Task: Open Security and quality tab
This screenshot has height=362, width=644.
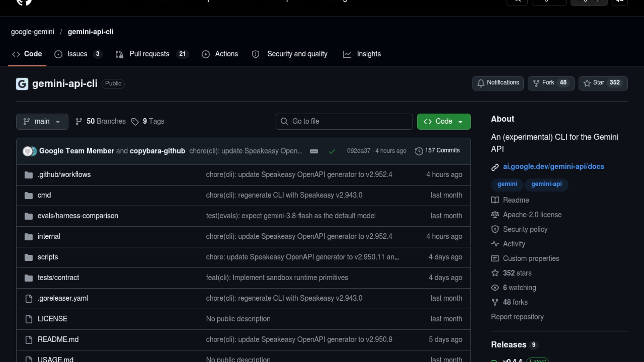Action: click(290, 54)
